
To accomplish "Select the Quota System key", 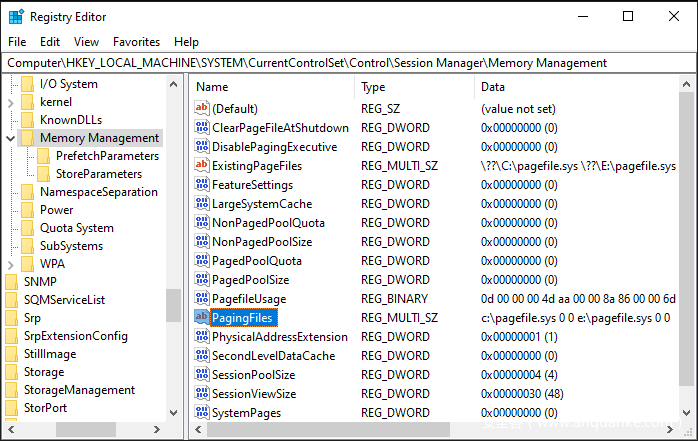I will click(x=77, y=228).
